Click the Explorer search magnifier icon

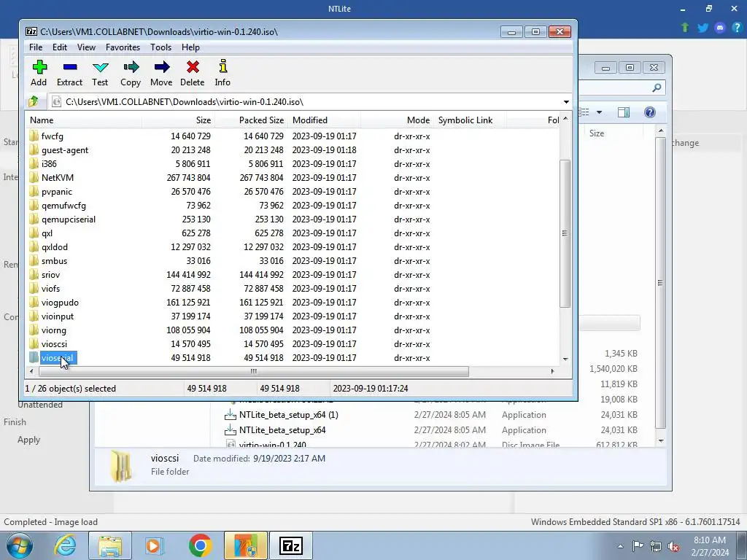click(657, 87)
